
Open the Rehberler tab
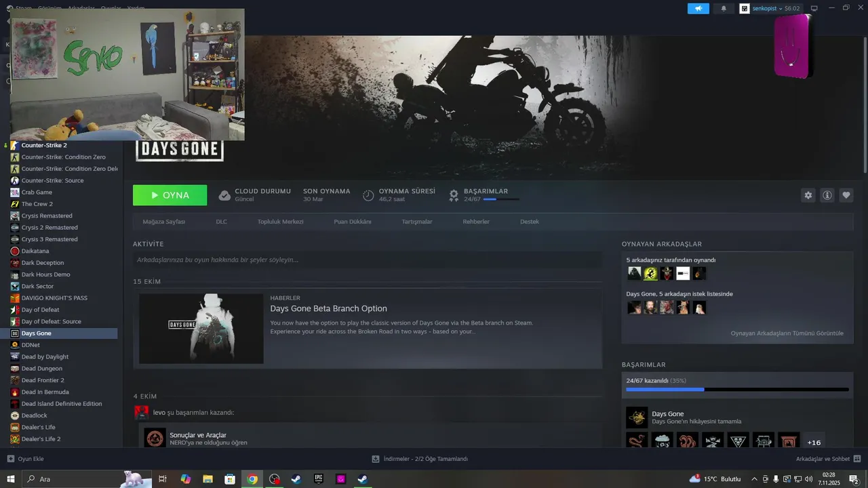click(476, 222)
